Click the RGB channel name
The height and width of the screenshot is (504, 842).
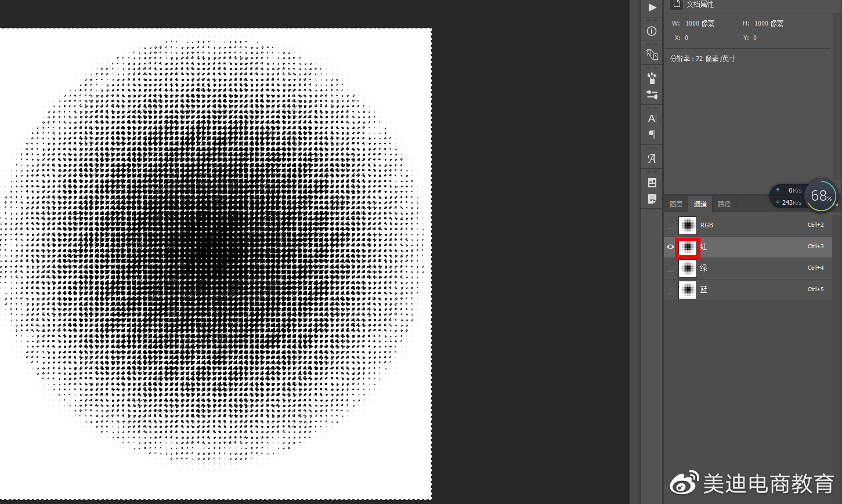(x=707, y=225)
